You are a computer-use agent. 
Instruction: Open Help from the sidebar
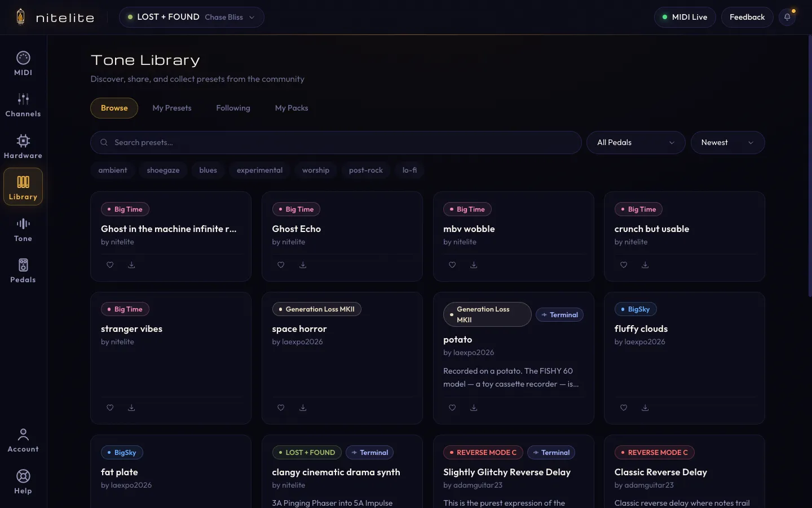23,482
